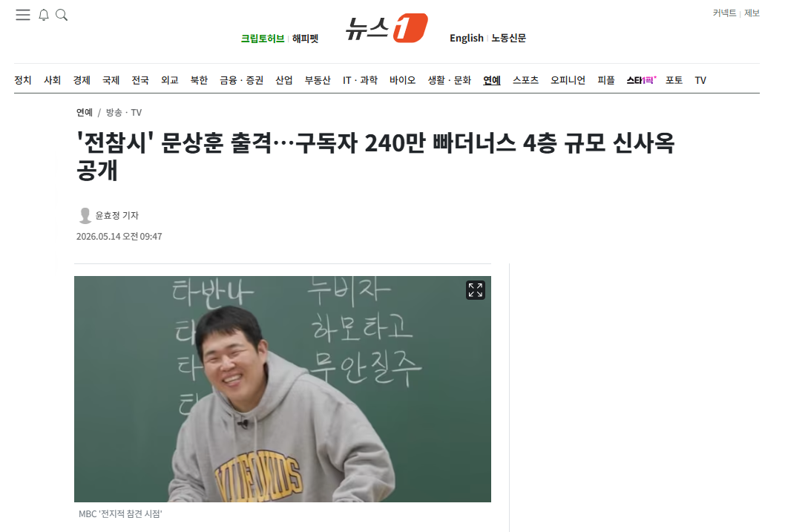Open the 생활·문화 section
This screenshot has height=532, width=785.
[449, 80]
